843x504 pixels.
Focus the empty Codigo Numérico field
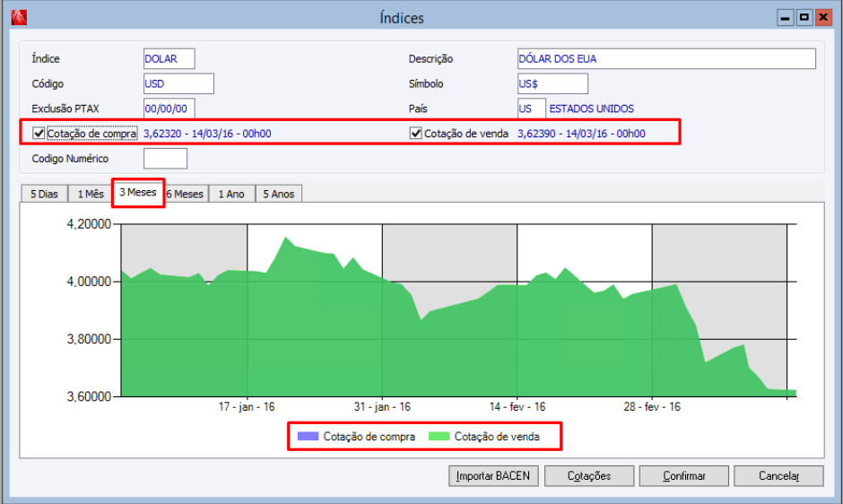click(165, 159)
